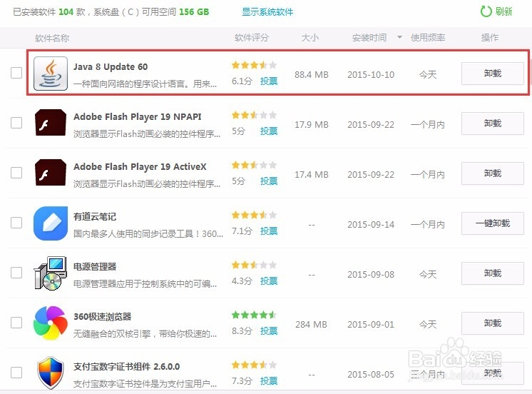Viewport: 532px width, 394px height.
Task: Click 投票 for Adobe Flash Player 19 ActiveX
Action: [x=269, y=181]
